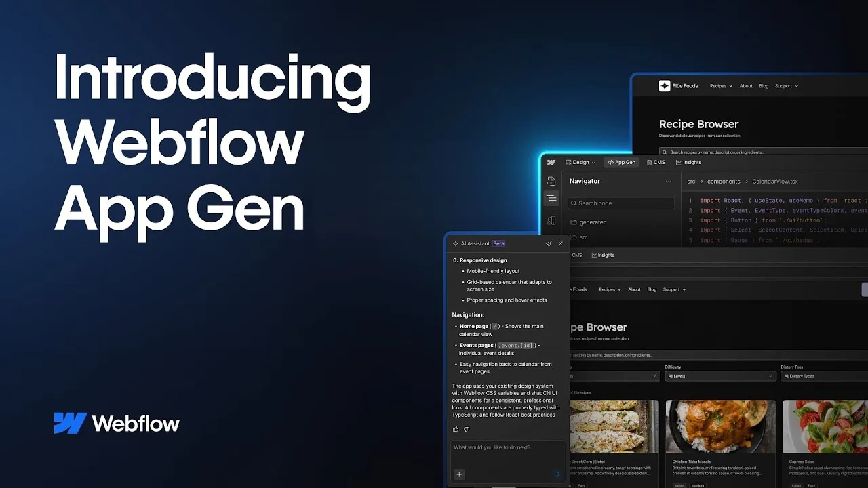Click the CMS tab in the lower preview toolbar

tap(576, 255)
